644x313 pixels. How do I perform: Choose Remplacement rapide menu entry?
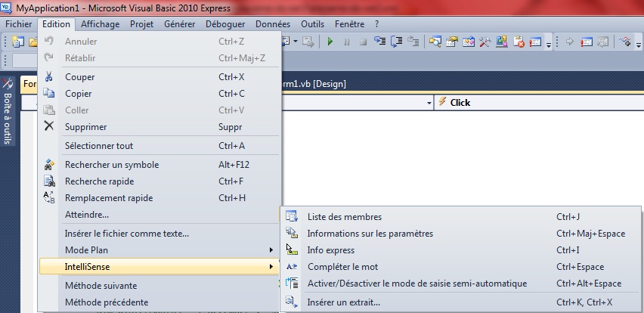pyautogui.click(x=159, y=198)
